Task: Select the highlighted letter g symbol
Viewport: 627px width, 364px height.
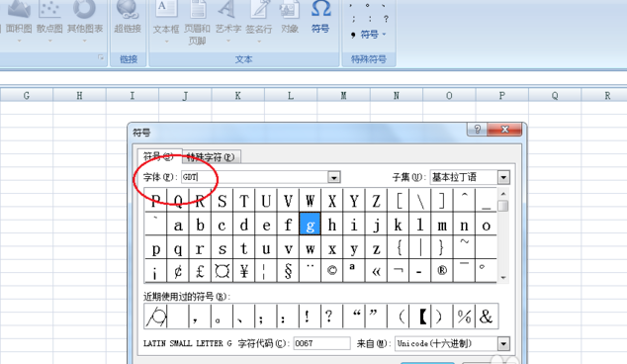Action: 310,224
